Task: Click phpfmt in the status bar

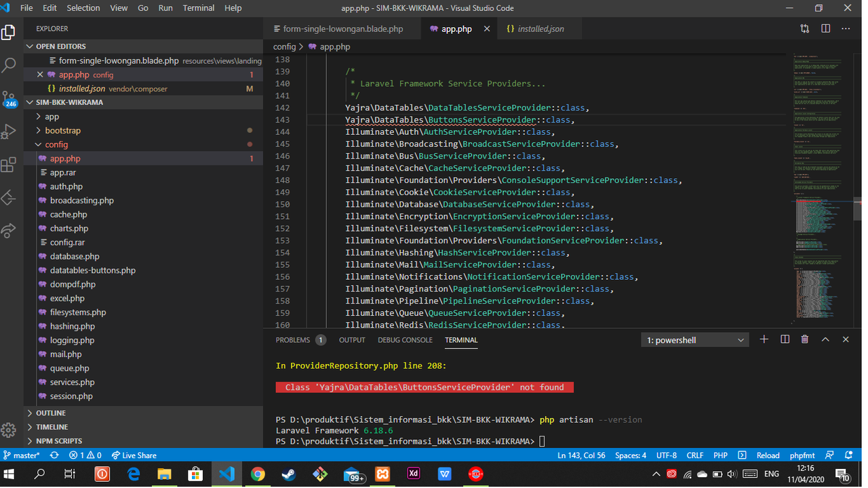Action: click(x=803, y=455)
